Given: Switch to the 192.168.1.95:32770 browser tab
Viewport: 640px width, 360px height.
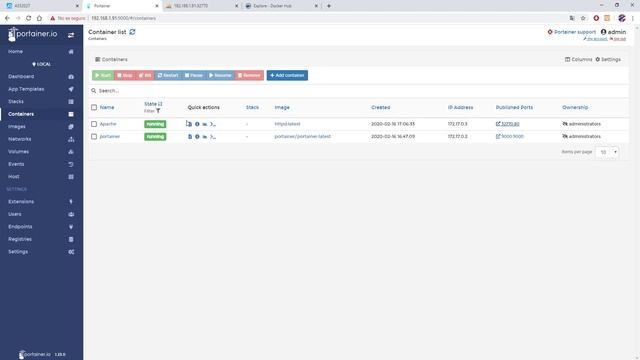Looking at the screenshot, I should 202,6.
